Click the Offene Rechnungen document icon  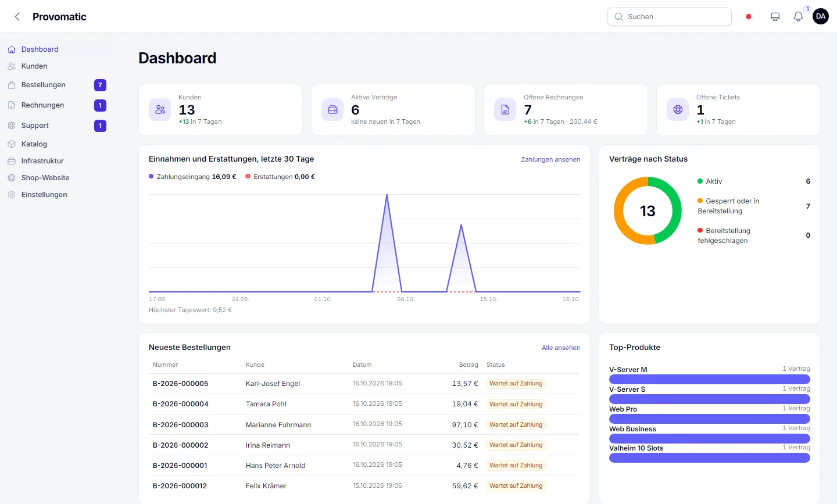(505, 110)
